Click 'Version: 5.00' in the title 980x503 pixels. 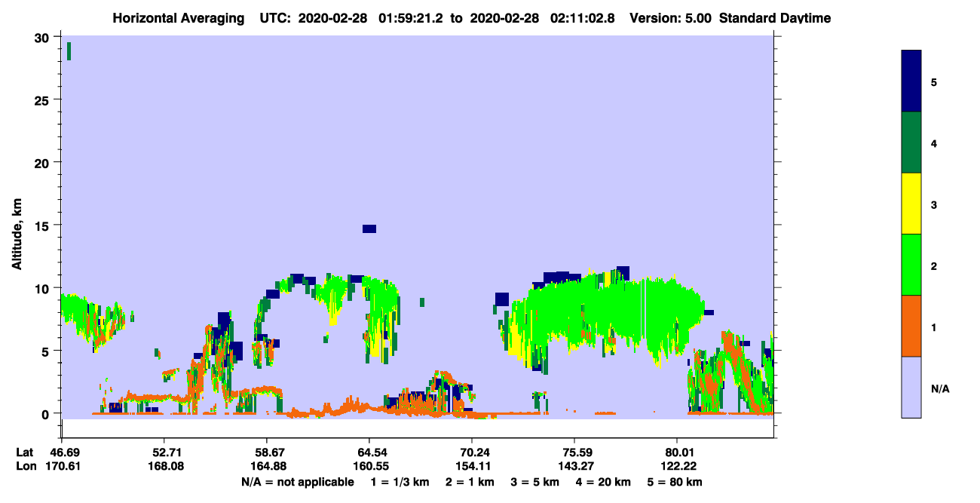pyautogui.click(x=670, y=17)
